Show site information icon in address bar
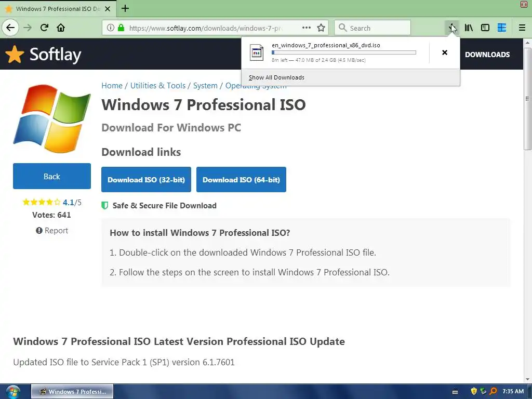 tap(110, 28)
